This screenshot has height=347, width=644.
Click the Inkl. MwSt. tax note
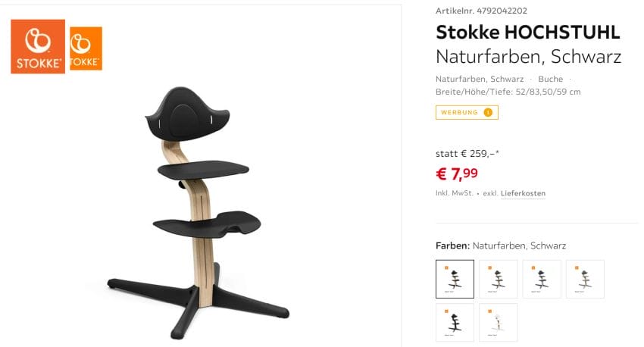pos(454,193)
